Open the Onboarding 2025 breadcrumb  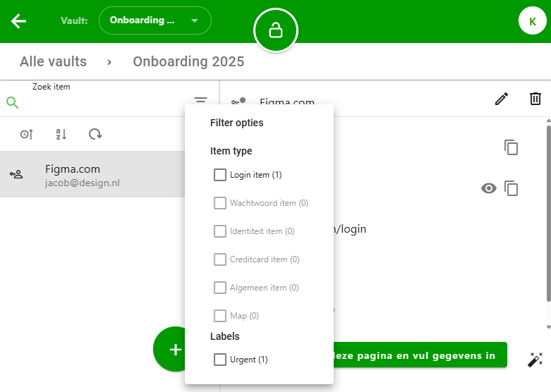188,61
